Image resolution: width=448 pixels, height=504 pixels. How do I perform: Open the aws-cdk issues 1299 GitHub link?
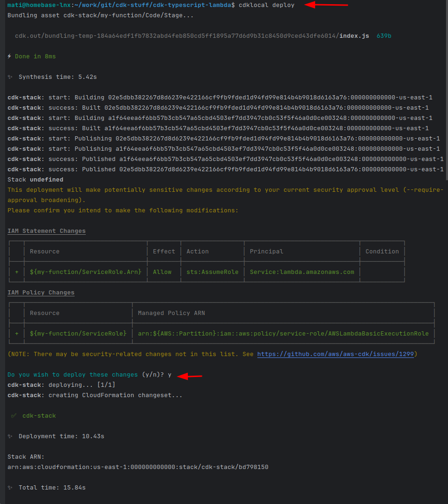coord(335,354)
